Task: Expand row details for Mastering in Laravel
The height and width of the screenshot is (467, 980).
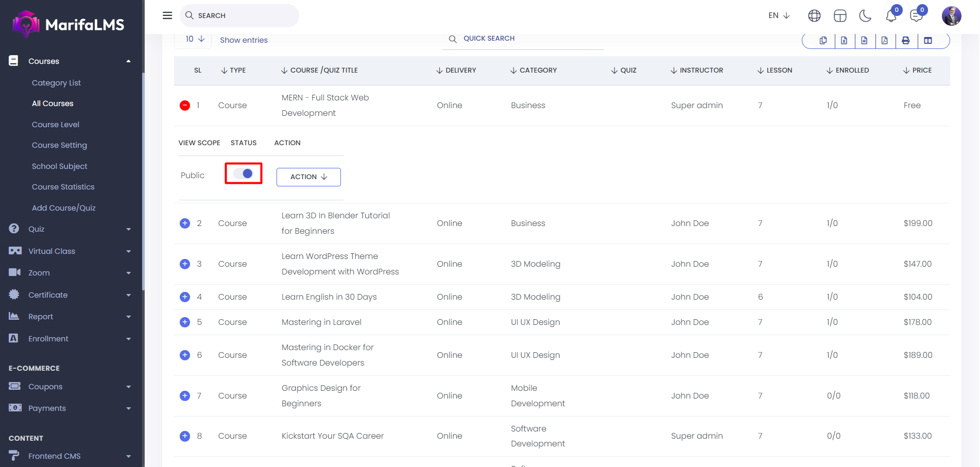Action: click(185, 322)
